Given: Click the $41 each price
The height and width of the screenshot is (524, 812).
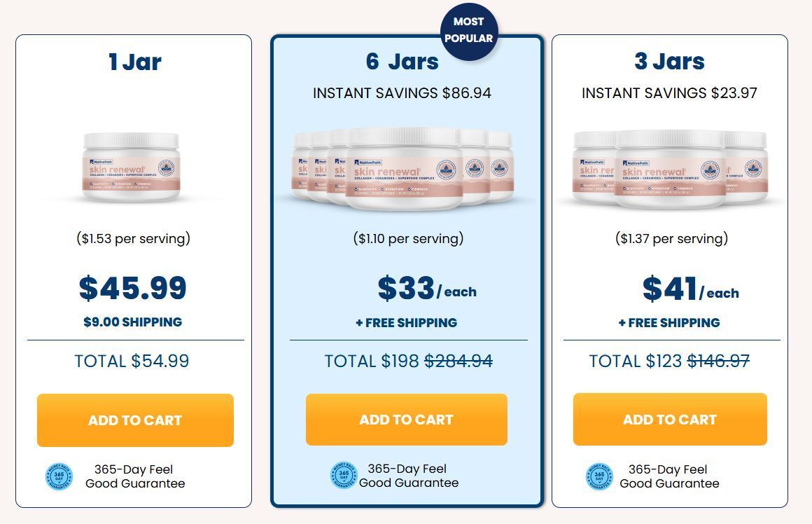Looking at the screenshot, I should point(690,289).
